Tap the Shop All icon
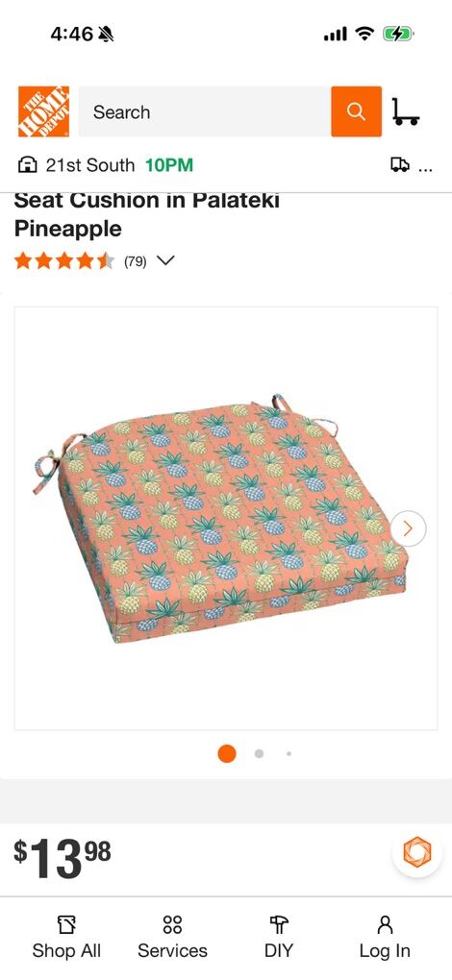Image resolution: width=452 pixels, height=980 pixels. tap(66, 924)
